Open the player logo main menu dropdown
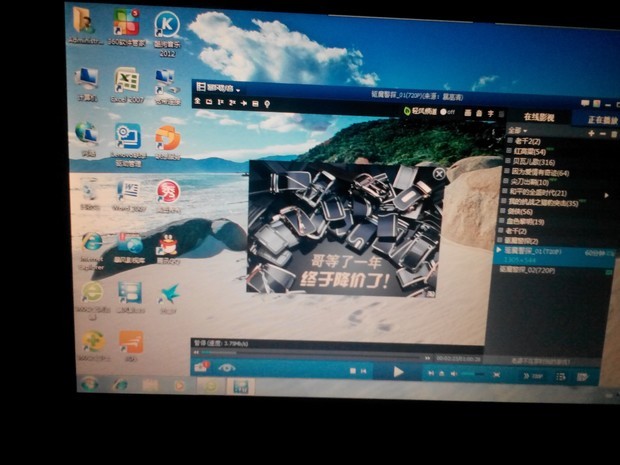This screenshot has width=620, height=465. pos(220,89)
